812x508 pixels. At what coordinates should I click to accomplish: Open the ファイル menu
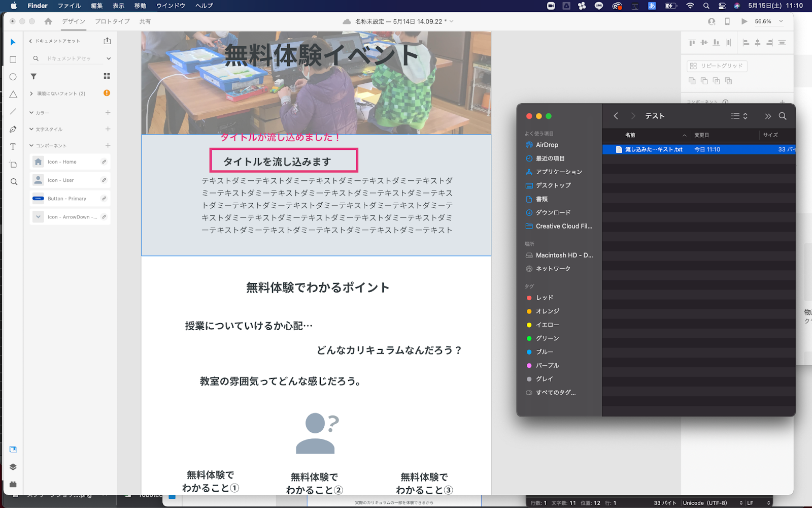click(70, 6)
